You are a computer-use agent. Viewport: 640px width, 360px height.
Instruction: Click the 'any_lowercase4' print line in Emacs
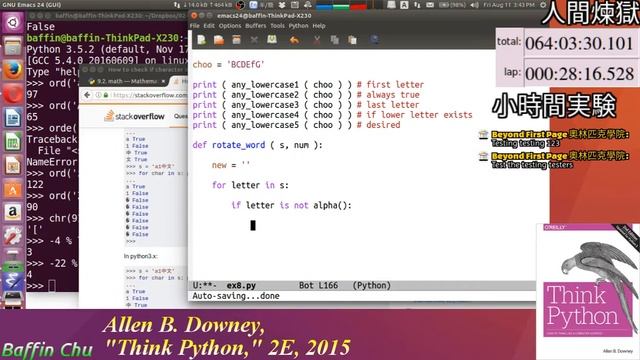(332, 115)
